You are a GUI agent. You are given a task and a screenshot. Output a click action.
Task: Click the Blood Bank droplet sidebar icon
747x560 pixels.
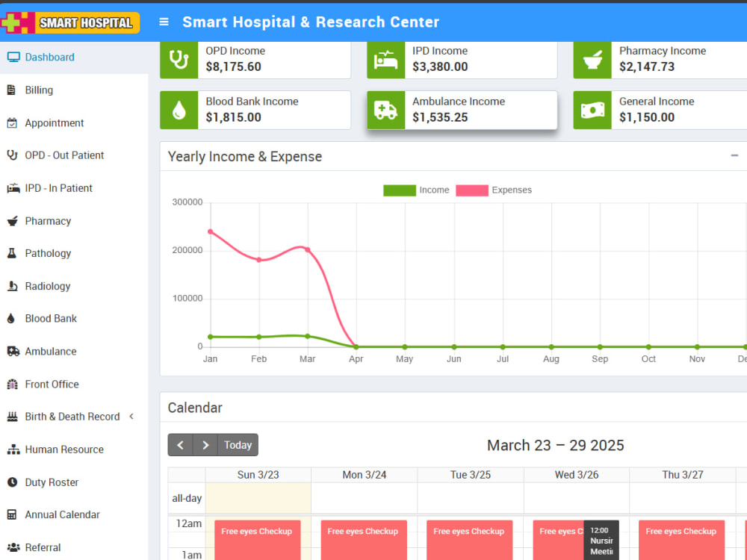(11, 319)
